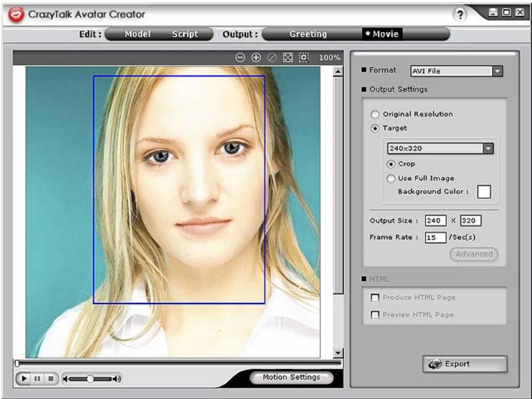Click the Advanced button
532x399 pixels.
474,254
